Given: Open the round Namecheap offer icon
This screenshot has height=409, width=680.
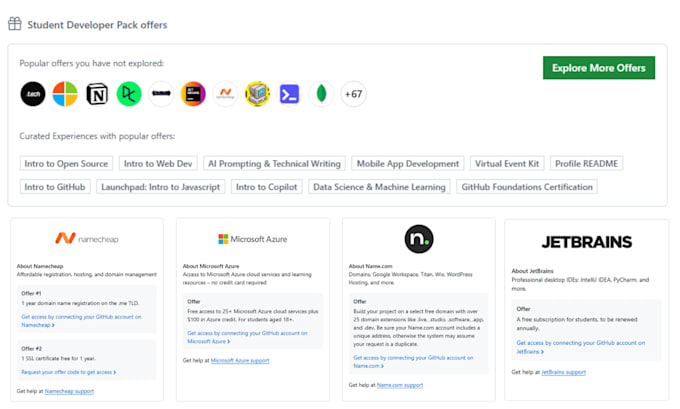Looking at the screenshot, I should coord(226,94).
